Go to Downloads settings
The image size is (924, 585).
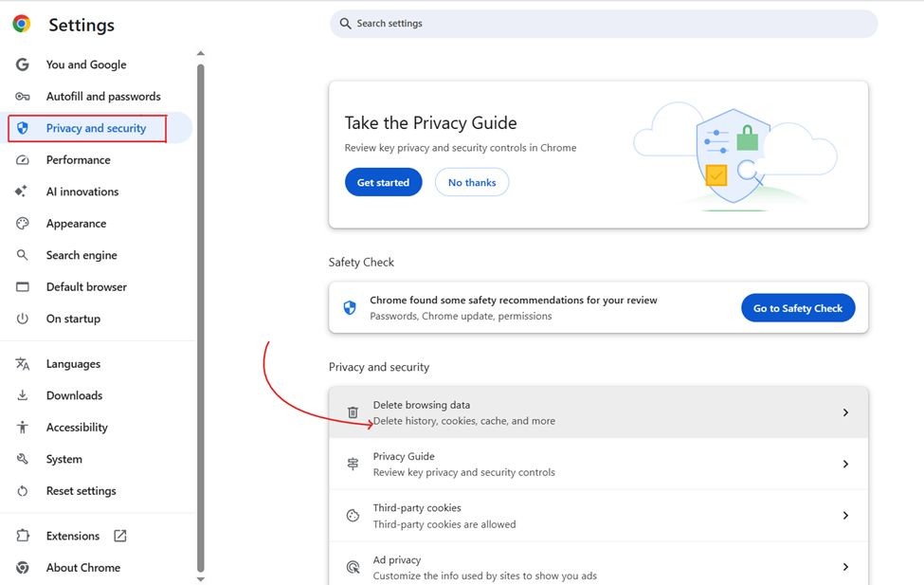click(74, 395)
